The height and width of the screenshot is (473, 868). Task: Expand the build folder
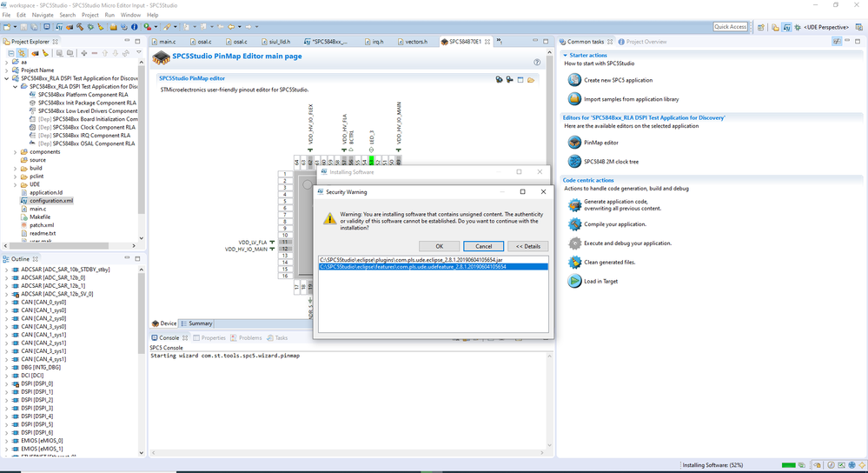(x=15, y=169)
